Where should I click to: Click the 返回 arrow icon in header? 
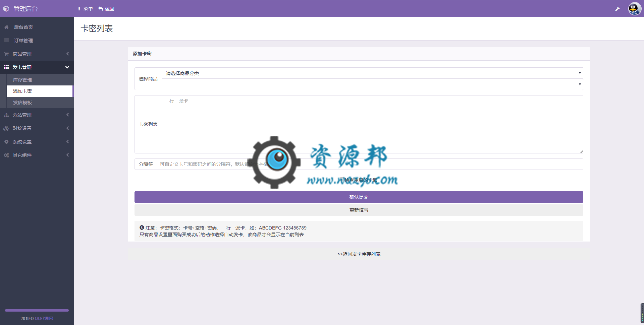tap(101, 9)
